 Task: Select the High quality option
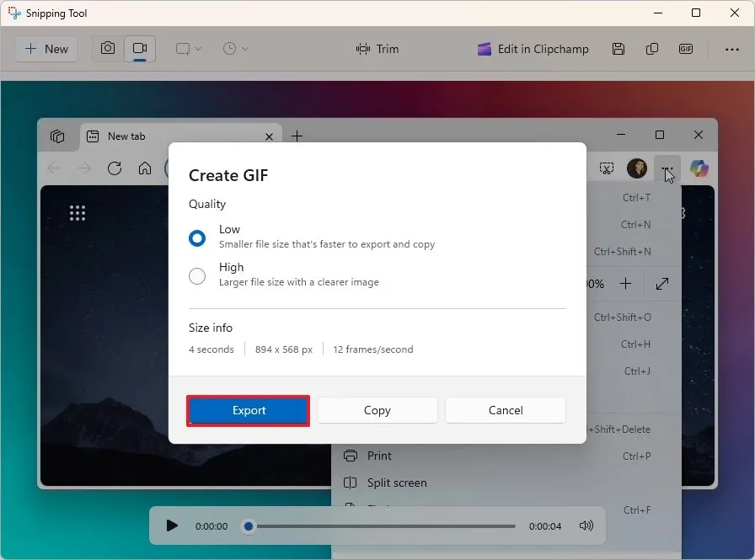click(x=197, y=275)
